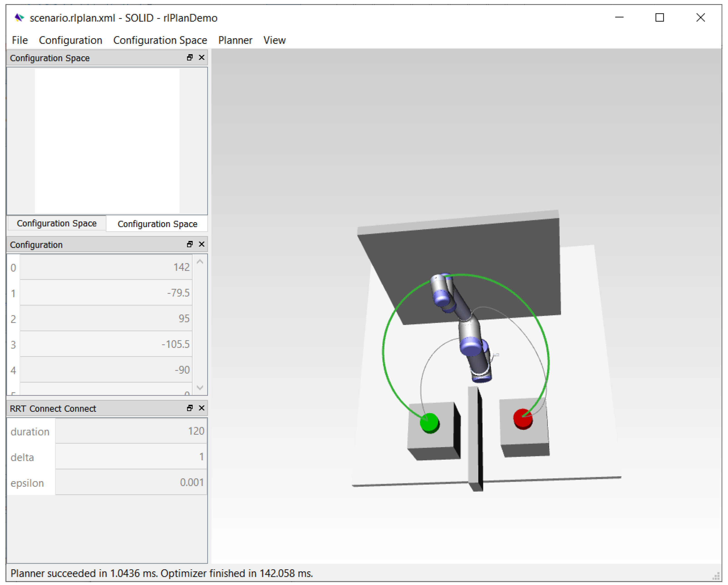Float the Configuration Space dock panel
Image resolution: width=728 pixels, height=585 pixels.
[190, 58]
